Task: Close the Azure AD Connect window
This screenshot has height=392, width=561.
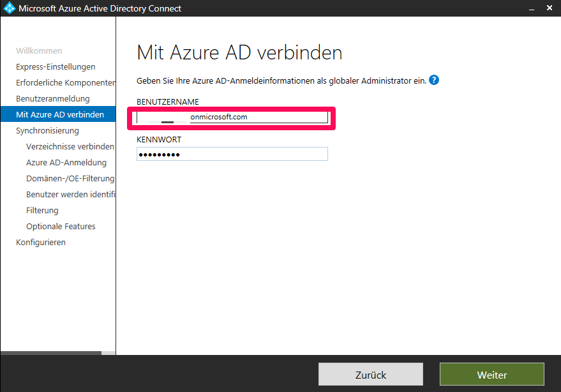Action: tap(550, 8)
